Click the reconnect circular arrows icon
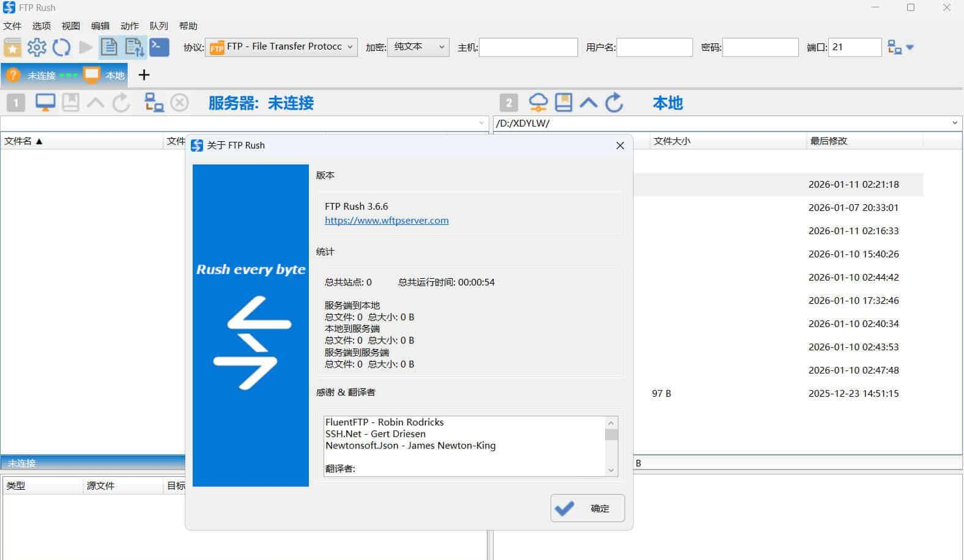This screenshot has width=964, height=560. [x=61, y=47]
